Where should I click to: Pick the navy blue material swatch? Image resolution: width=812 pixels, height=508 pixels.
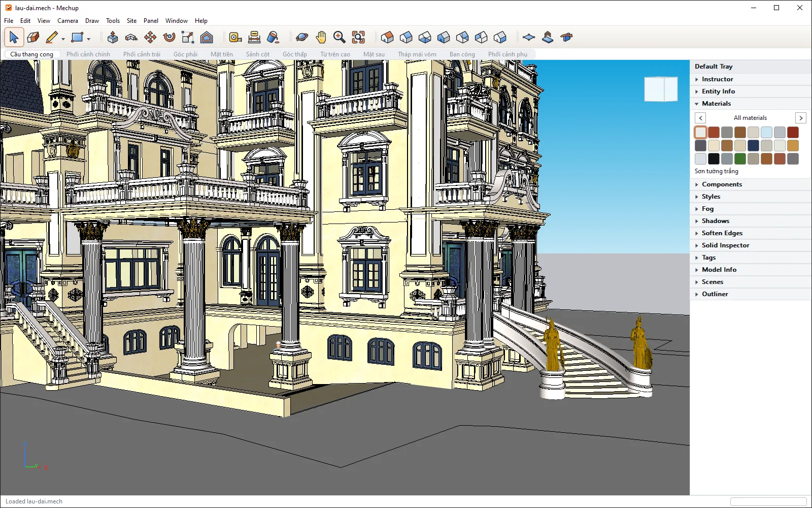click(753, 146)
